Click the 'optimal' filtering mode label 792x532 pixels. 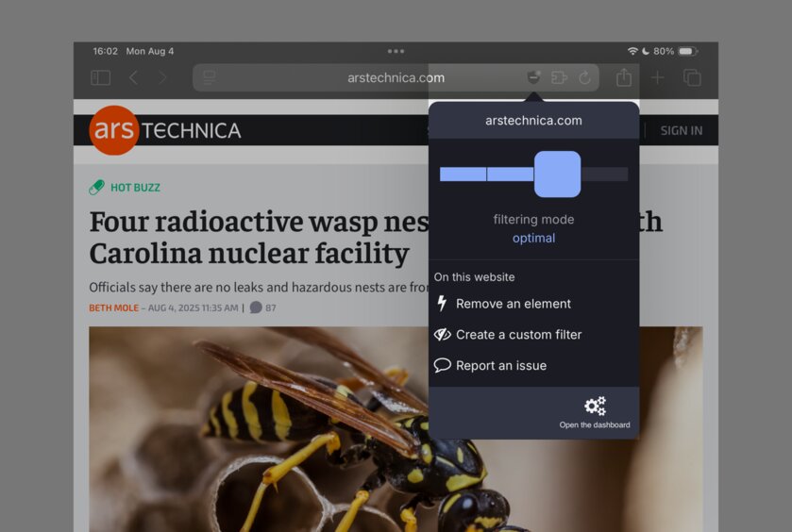(534, 238)
